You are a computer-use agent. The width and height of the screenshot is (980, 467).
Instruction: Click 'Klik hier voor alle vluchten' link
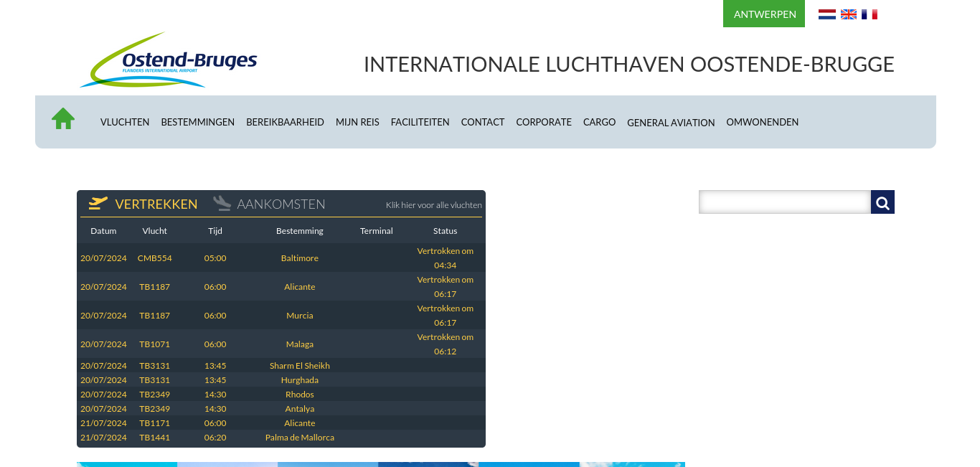pos(434,204)
